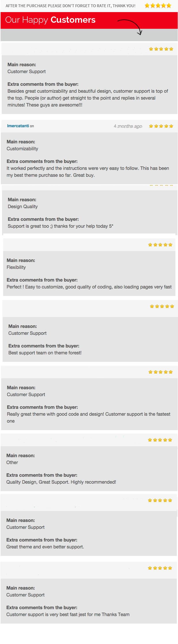
Task: Click the star rating above the "top of the top" review
Action: click(161, 49)
